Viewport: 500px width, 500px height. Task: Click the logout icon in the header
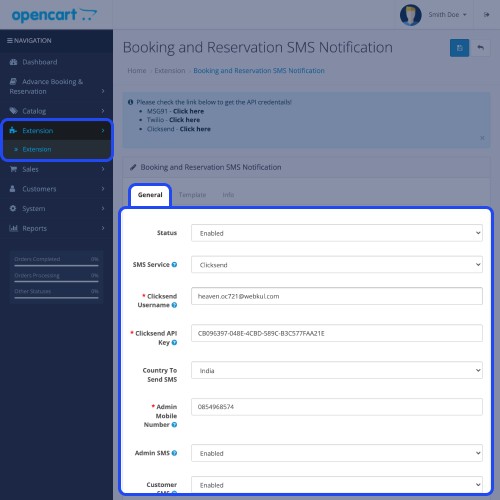click(486, 15)
